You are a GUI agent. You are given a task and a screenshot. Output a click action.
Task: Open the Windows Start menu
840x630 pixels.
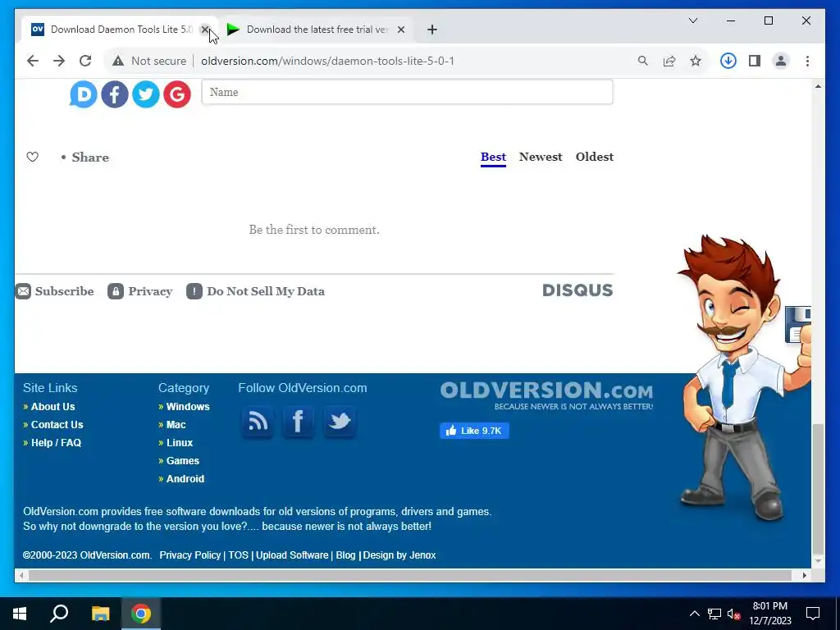(x=20, y=614)
